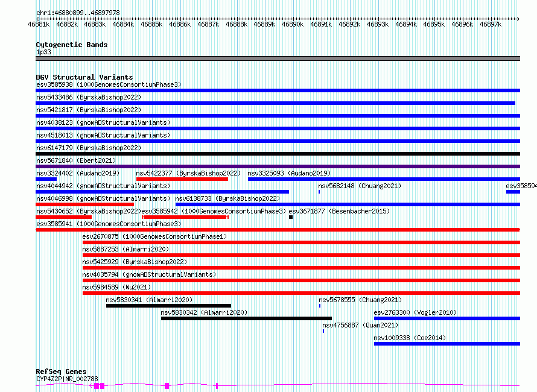Open the esv3585941 (1000GenomesConsortiumPhase3) label
This screenshot has height=392, width=537.
click(x=109, y=224)
